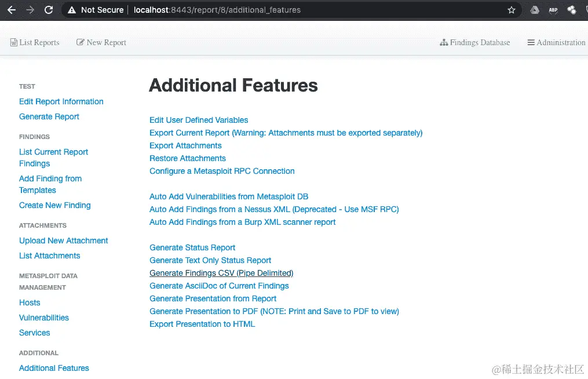Click Export Presentation to HTML link

[x=202, y=324]
